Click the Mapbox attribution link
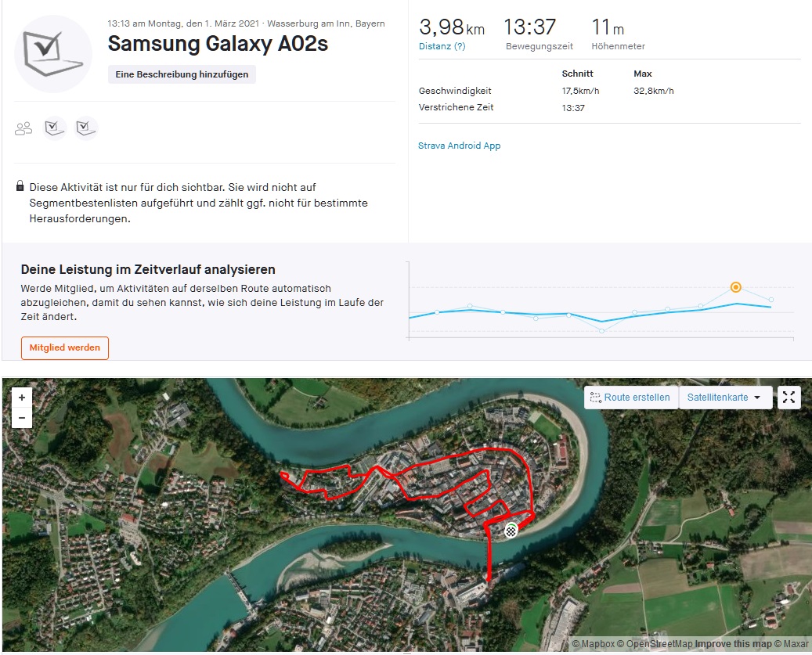This screenshot has height=655, width=812. (x=594, y=644)
